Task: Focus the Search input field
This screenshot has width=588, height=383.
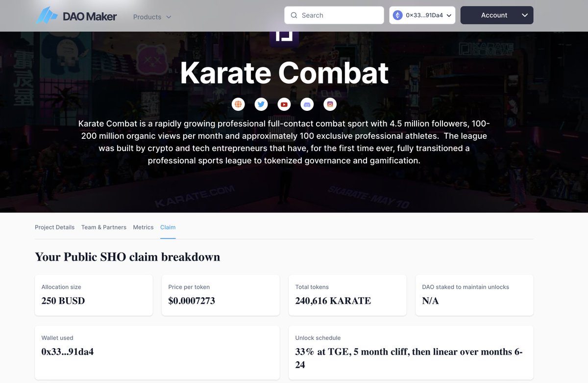Action: coord(334,15)
